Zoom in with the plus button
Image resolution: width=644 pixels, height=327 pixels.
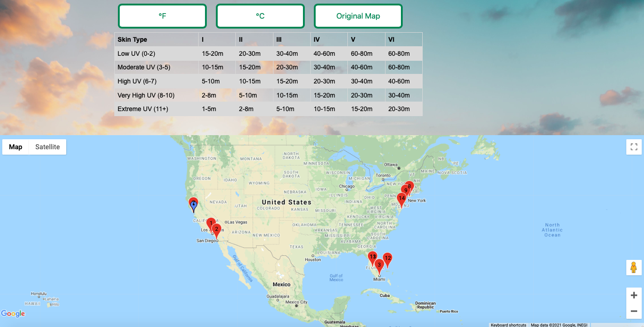point(634,295)
